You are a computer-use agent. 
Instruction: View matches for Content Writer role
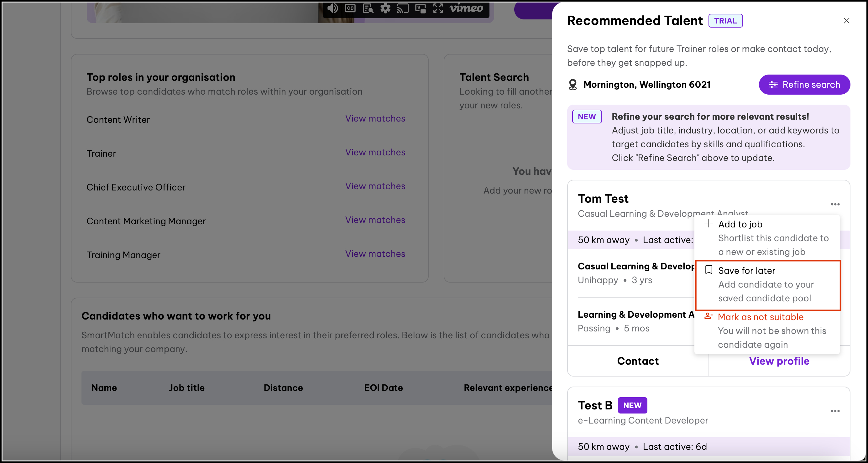pos(375,119)
